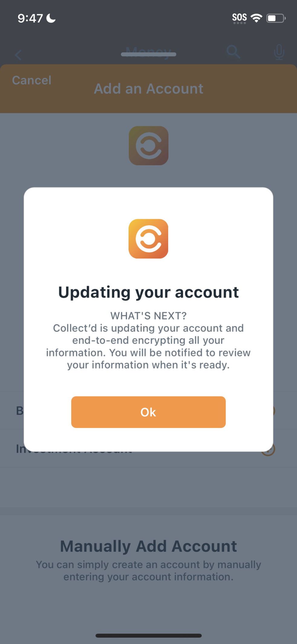
Task: Tap the Updating your account title
Action: 148,292
